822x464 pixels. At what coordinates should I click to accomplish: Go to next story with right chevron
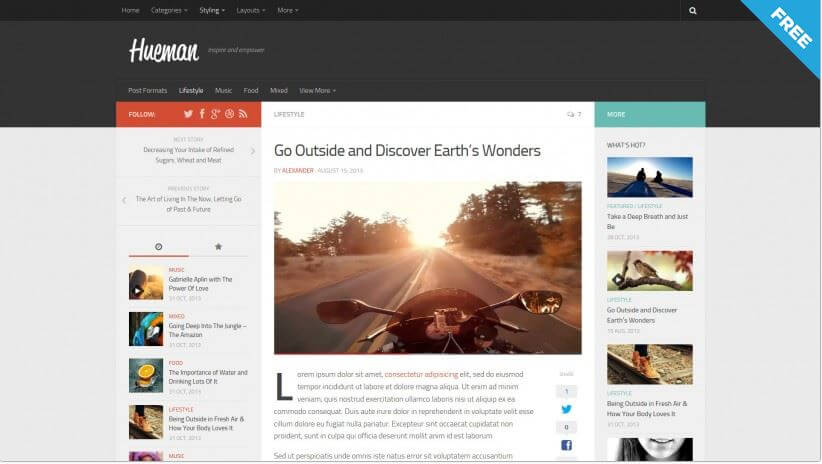click(x=252, y=151)
